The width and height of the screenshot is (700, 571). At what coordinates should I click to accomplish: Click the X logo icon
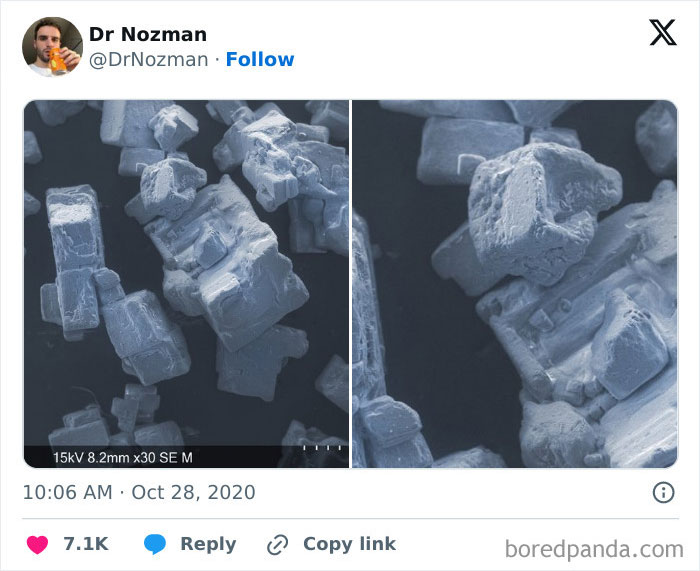(x=662, y=33)
